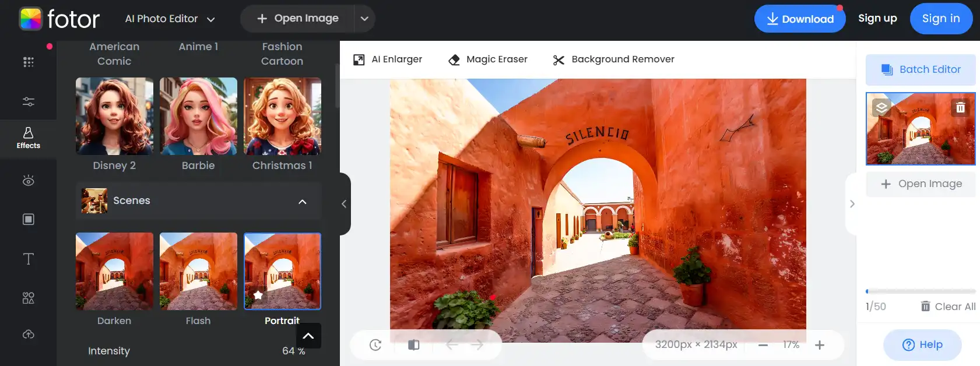This screenshot has height=366, width=980.
Task: Open the cloud Uploads icon in sidebar
Action: coord(28,335)
